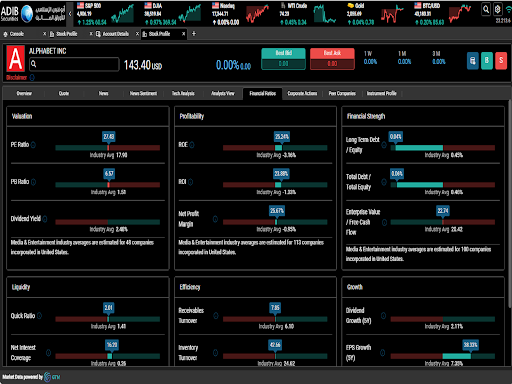Viewport: 512px width, 384px height.
Task: Show info for PE Ratio
Action: click(33, 145)
